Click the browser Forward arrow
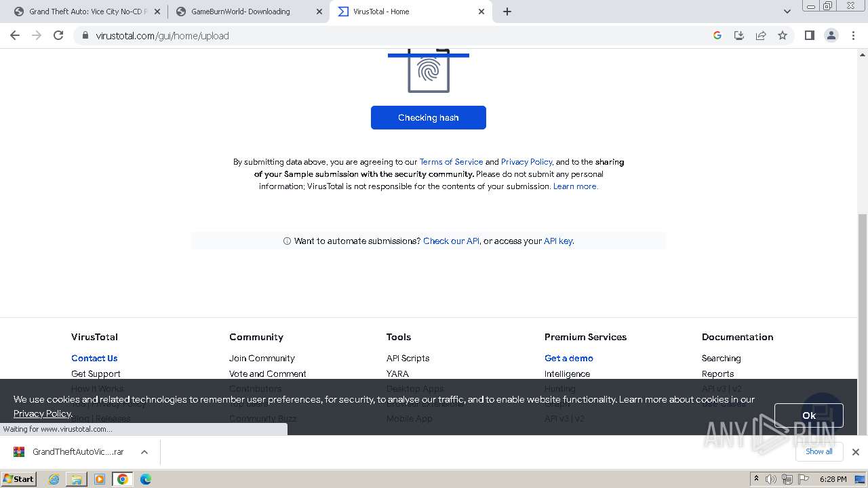The height and width of the screenshot is (488, 868). 37,35
